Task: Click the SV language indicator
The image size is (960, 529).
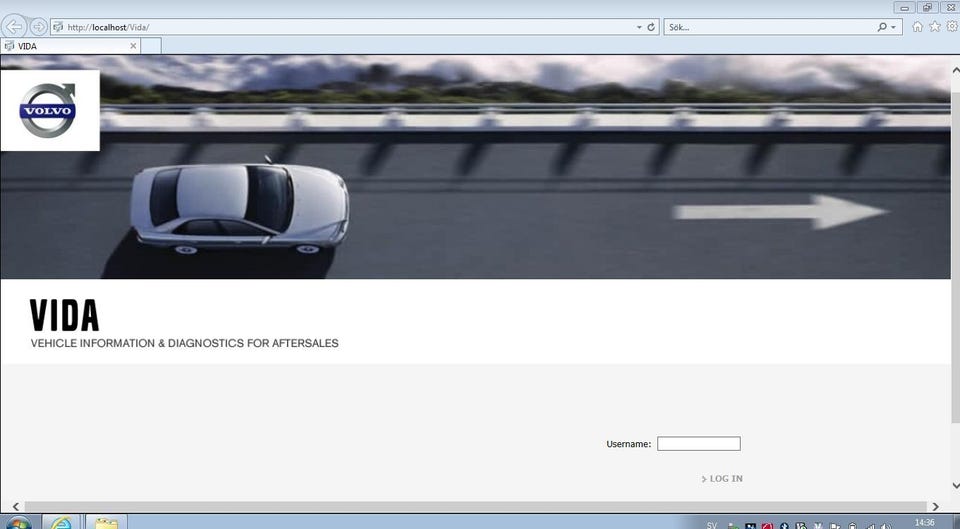Action: [x=711, y=525]
